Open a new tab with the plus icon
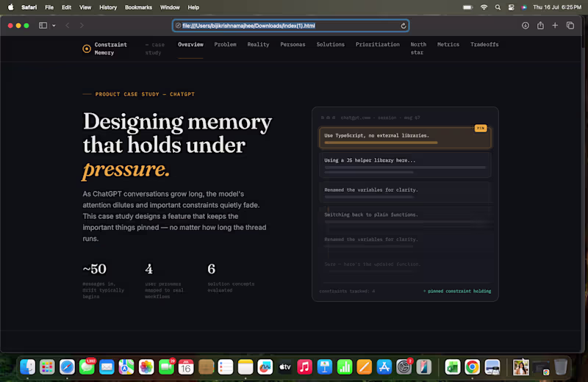Image resolution: width=588 pixels, height=382 pixels. pyautogui.click(x=555, y=26)
